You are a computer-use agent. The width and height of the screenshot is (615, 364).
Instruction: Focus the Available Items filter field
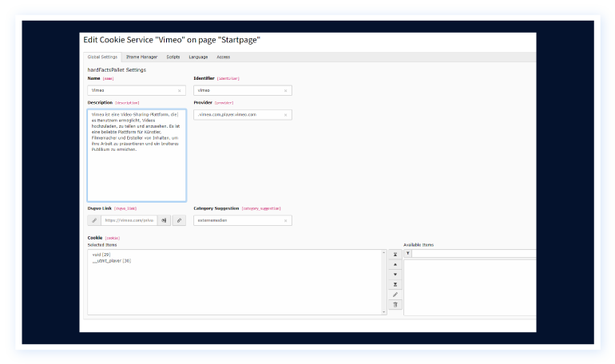tap(474, 254)
